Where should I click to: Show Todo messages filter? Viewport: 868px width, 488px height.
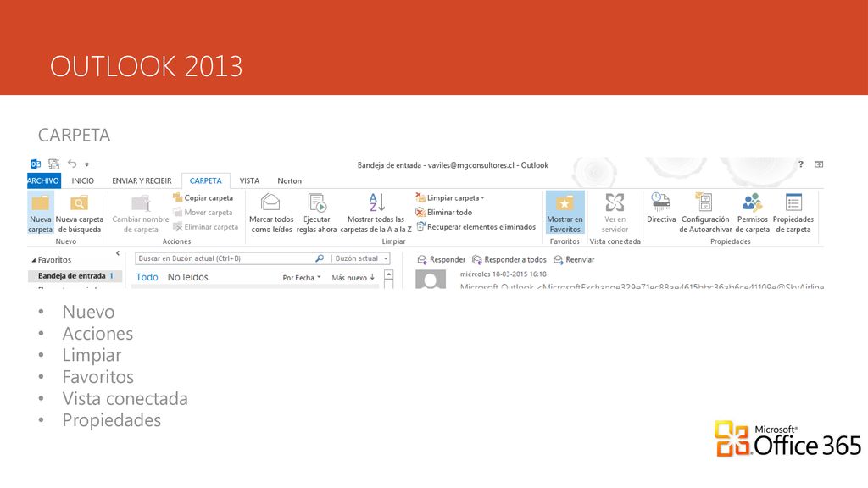point(147,277)
